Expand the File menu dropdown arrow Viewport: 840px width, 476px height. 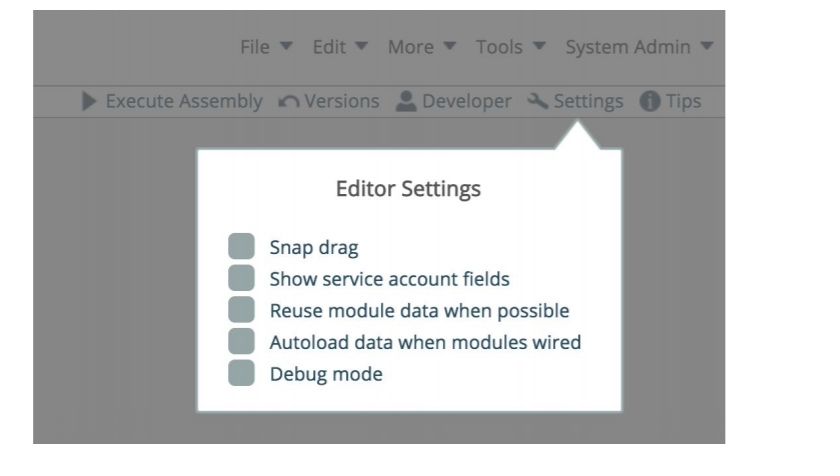point(285,48)
